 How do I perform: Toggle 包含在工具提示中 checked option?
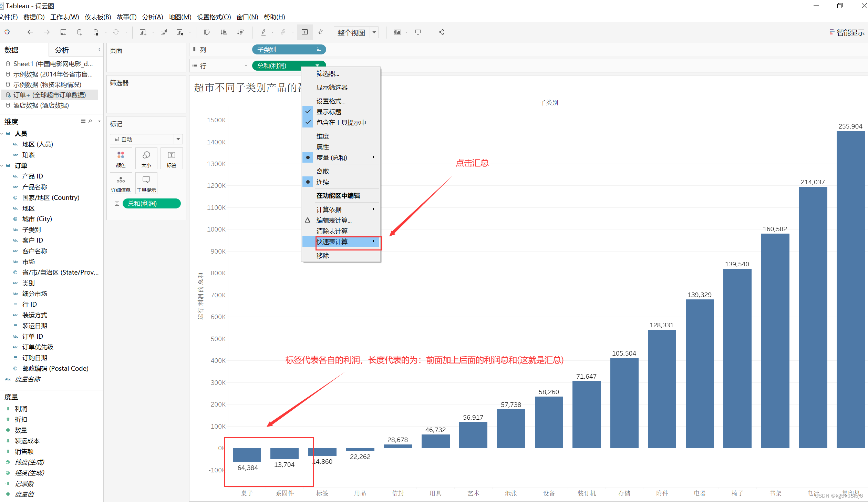pos(341,122)
